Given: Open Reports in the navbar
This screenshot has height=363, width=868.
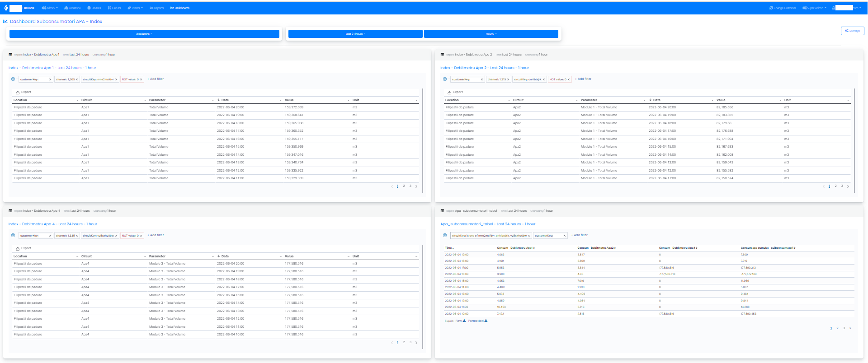Looking at the screenshot, I should click(x=157, y=8).
